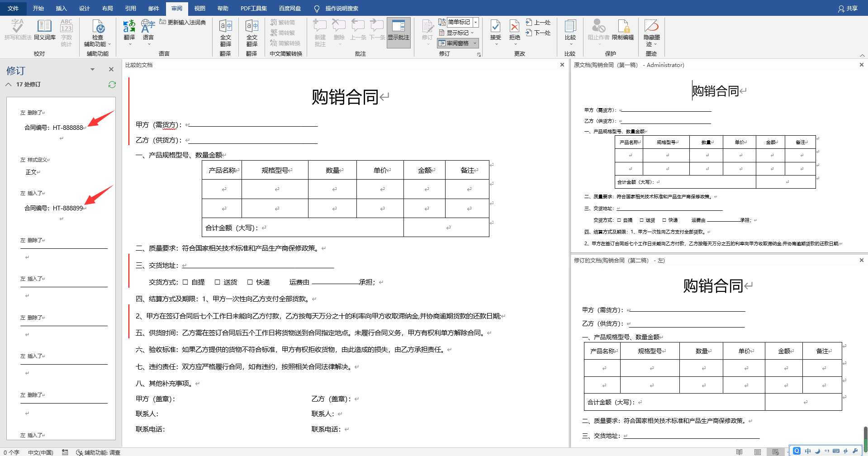Open the 百度网盘 tab

coord(290,9)
